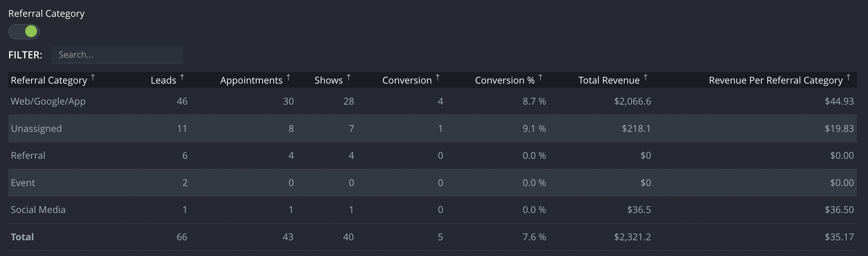Image resolution: width=868 pixels, height=256 pixels.
Task: Open the Referral row entry
Action: coord(433,156)
